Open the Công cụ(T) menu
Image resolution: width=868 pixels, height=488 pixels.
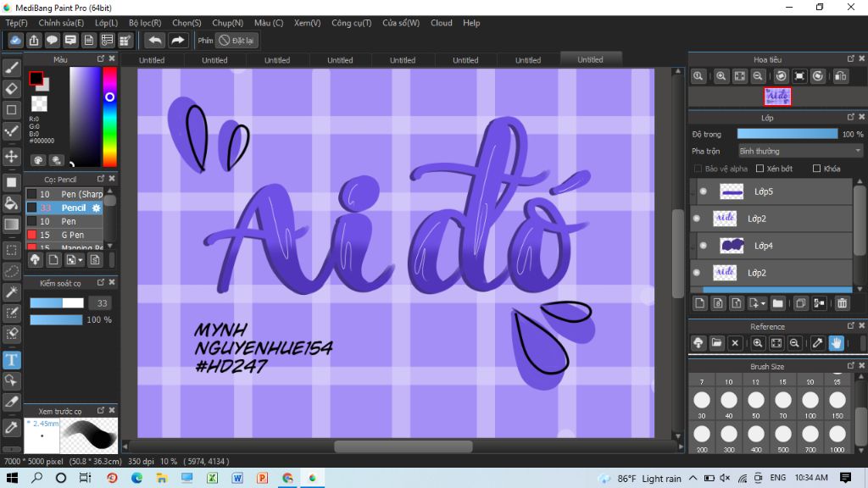[352, 23]
